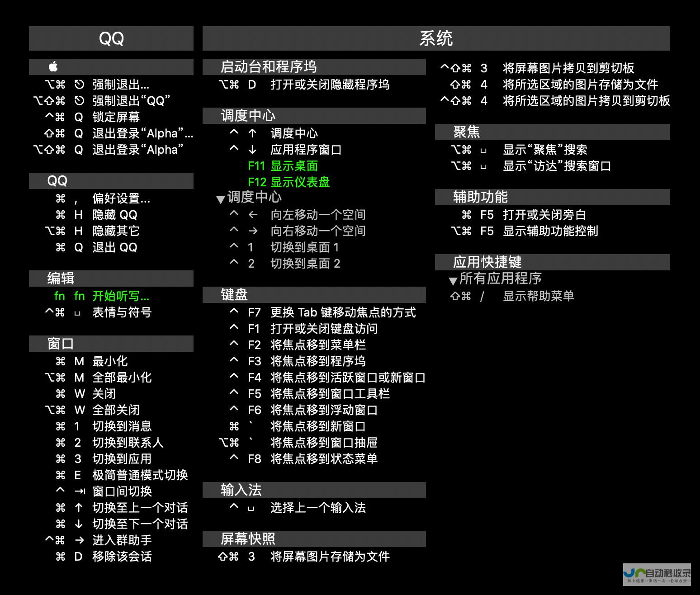Click the 辅助功能 section header
The image size is (700, 595).
[553, 197]
